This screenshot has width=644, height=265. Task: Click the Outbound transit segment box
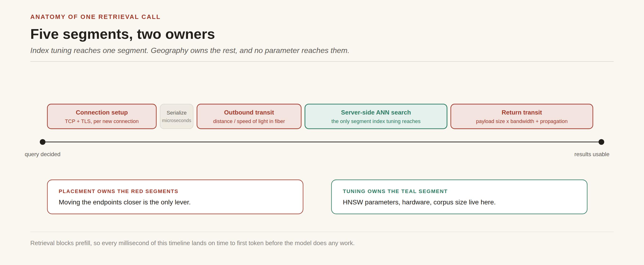tap(249, 116)
